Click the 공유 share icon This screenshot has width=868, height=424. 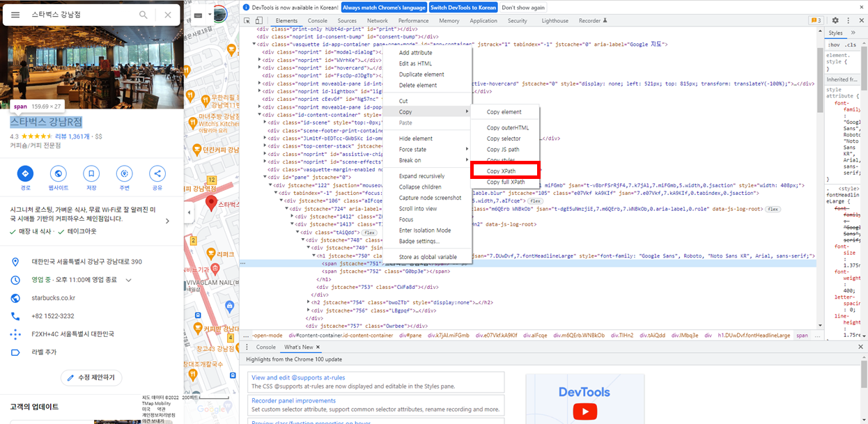tap(157, 173)
